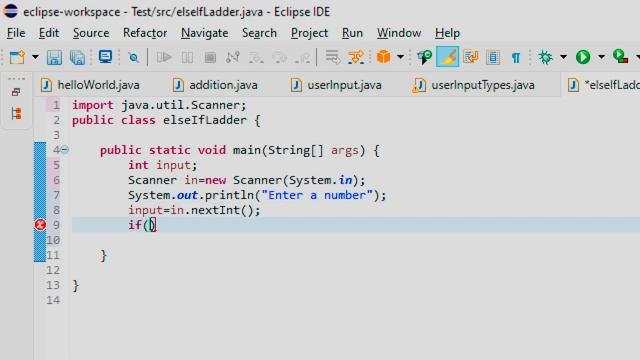Click the Save disk icon

[54, 57]
